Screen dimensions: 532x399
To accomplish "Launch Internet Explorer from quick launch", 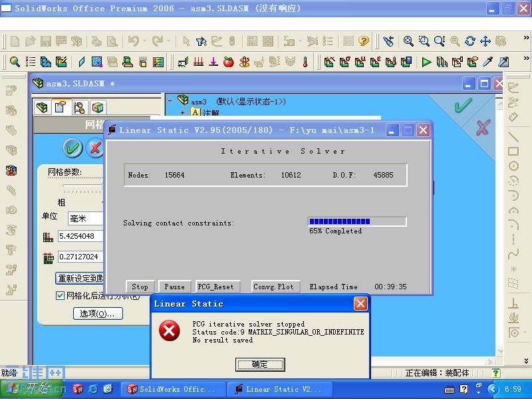I will tap(92, 389).
